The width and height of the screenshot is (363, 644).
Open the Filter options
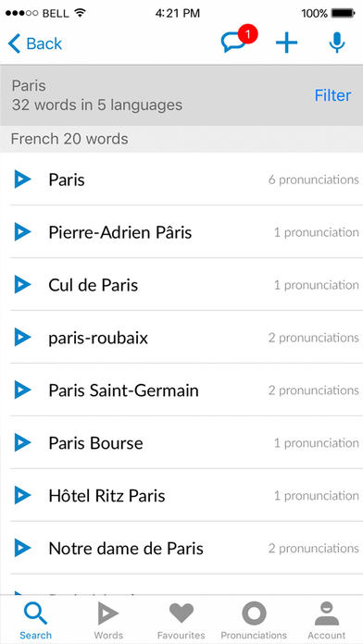click(x=332, y=95)
